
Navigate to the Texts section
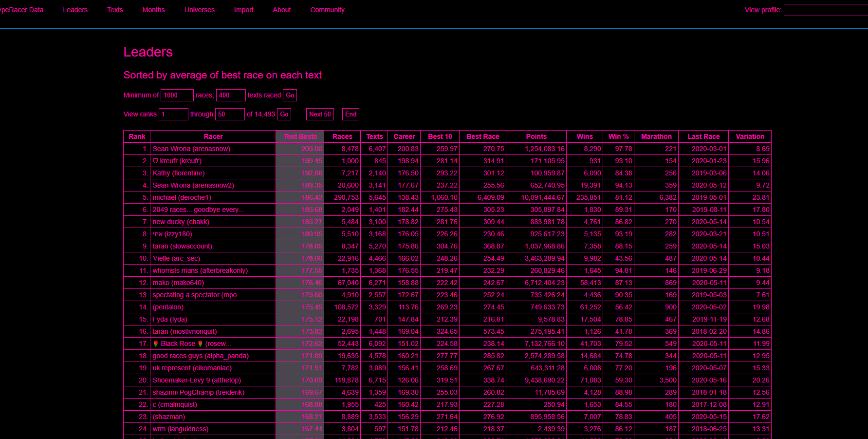[115, 10]
